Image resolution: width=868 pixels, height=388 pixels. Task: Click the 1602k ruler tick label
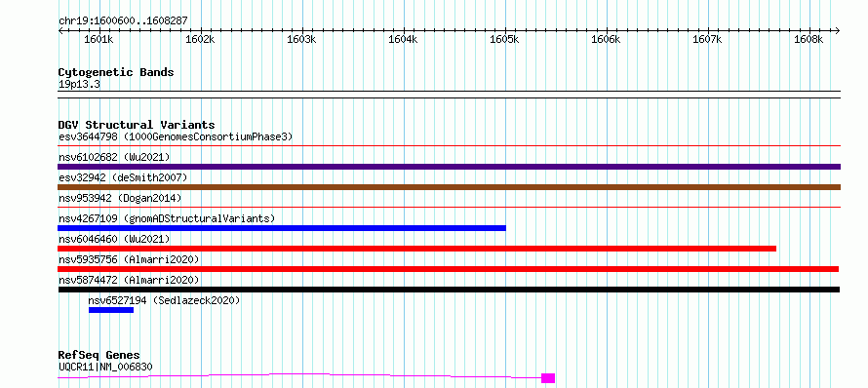click(200, 40)
